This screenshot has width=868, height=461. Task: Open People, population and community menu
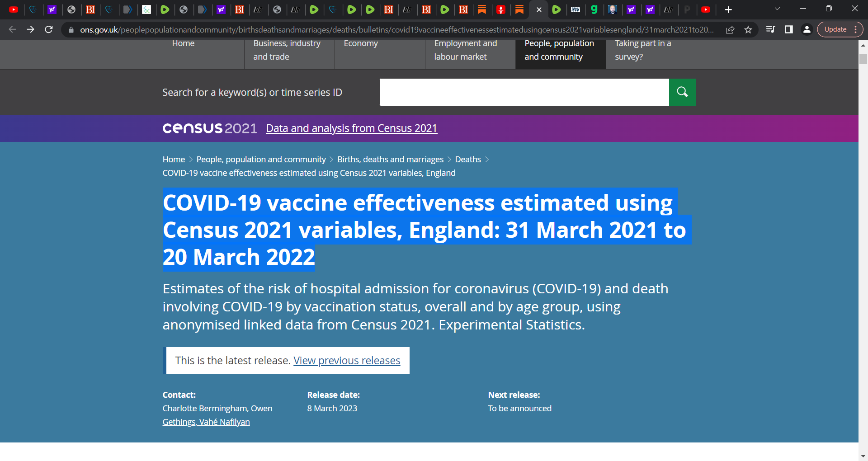point(561,54)
